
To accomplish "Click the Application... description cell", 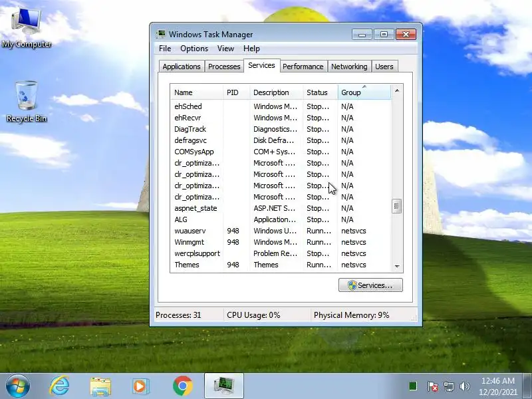I will click(x=275, y=219).
